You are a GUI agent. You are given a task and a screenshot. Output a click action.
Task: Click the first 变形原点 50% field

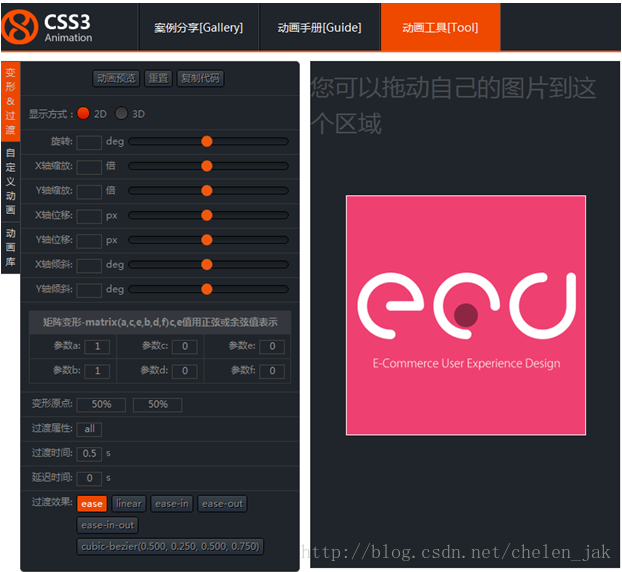pyautogui.click(x=101, y=405)
